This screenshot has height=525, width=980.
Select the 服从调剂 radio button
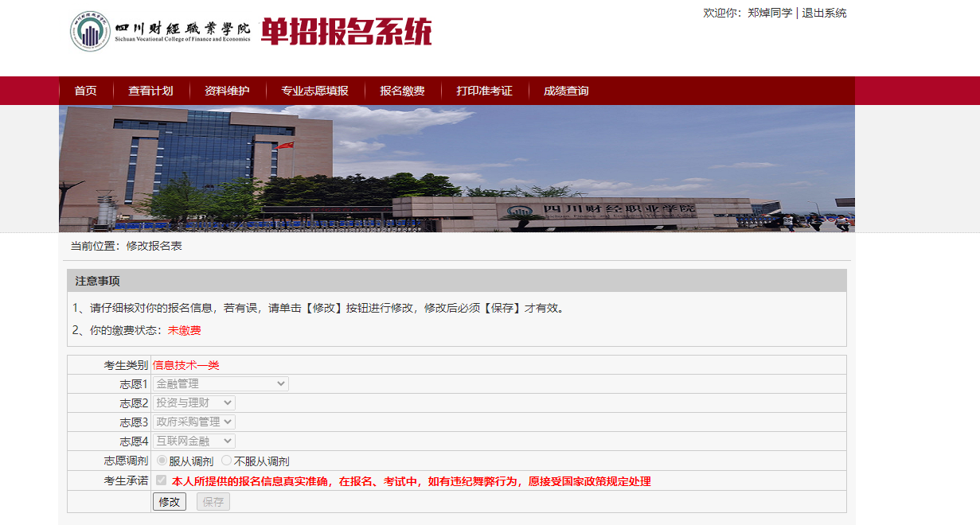pos(162,461)
